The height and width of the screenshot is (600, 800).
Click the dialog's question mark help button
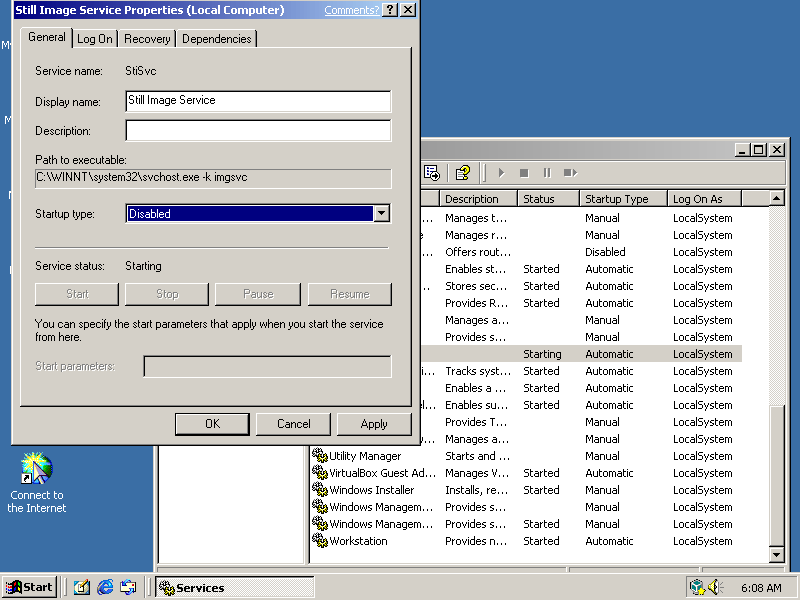391,10
